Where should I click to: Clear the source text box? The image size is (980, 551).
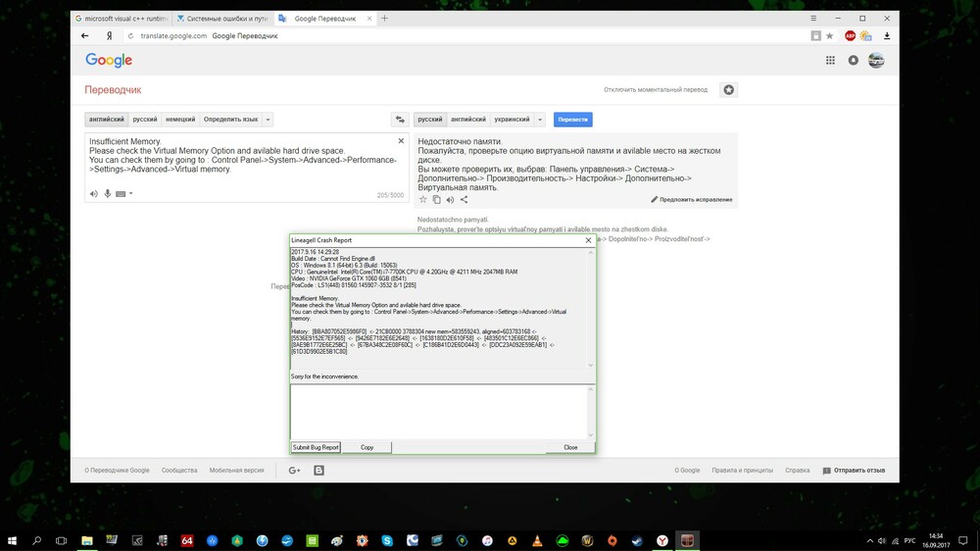401,141
